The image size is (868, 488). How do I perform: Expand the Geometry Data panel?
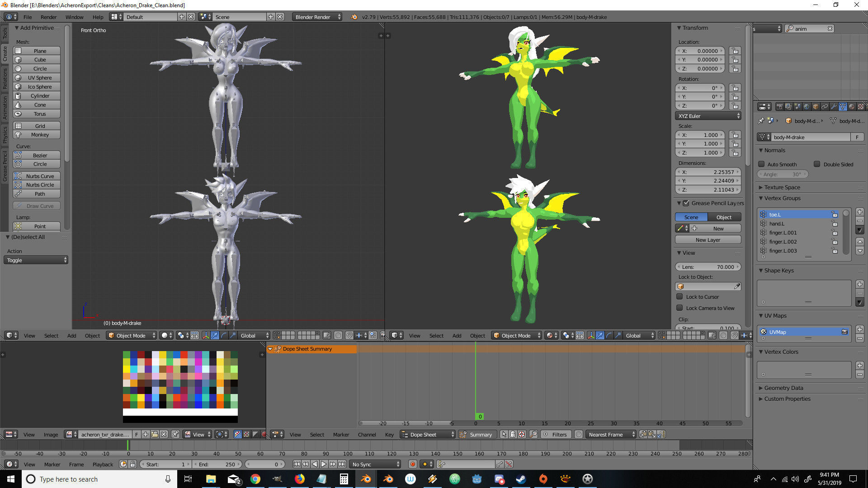coord(783,388)
